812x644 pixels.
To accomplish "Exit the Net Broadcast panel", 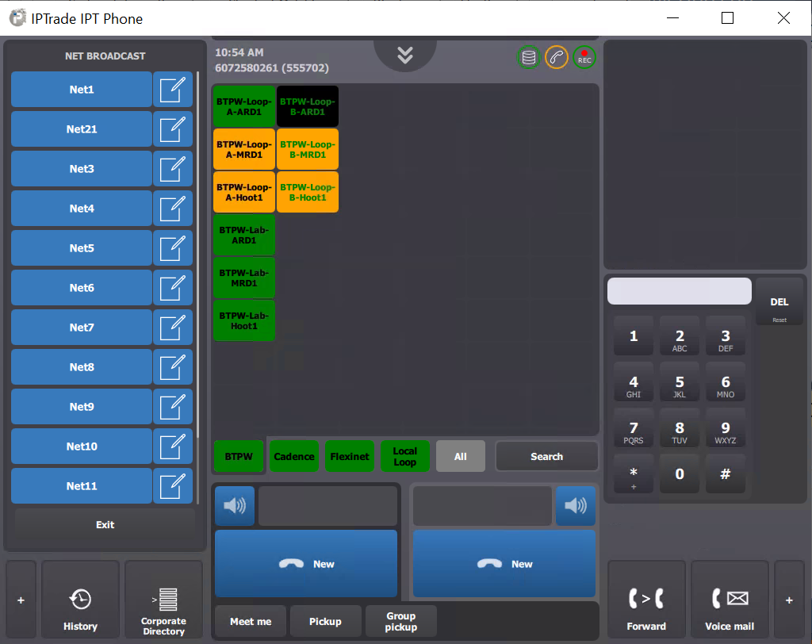I will pyautogui.click(x=105, y=525).
